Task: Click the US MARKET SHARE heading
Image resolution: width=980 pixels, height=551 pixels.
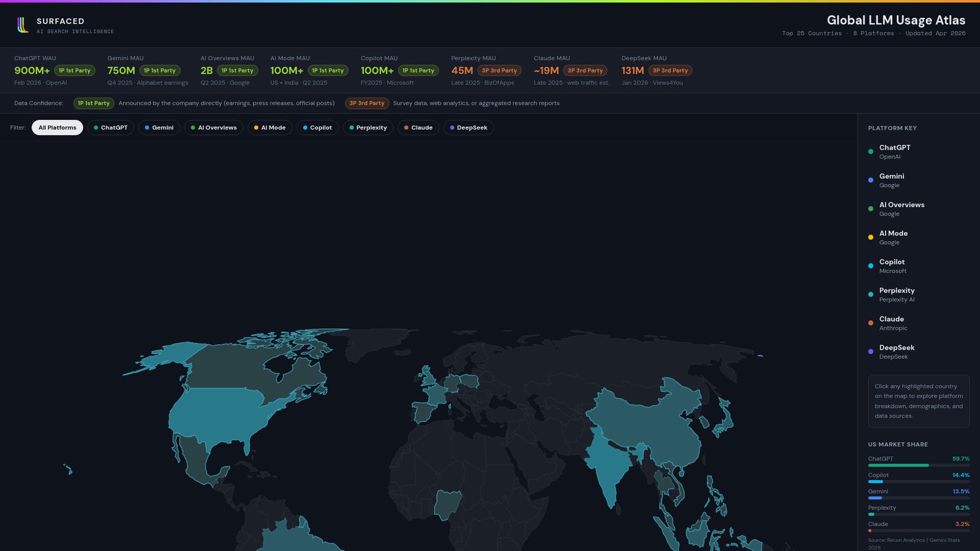Action: pos(898,444)
